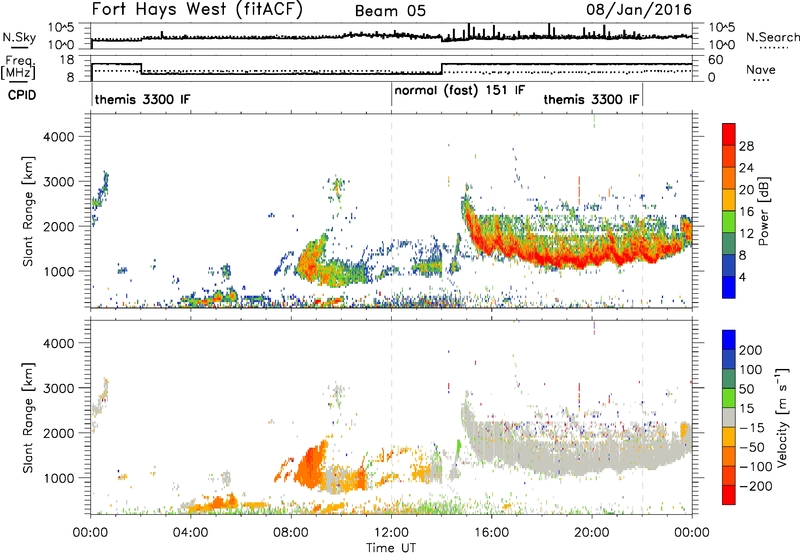Click the 08/Jan/2016 date label
Image resolution: width=800 pixels, height=554 pixels.
(639, 9)
